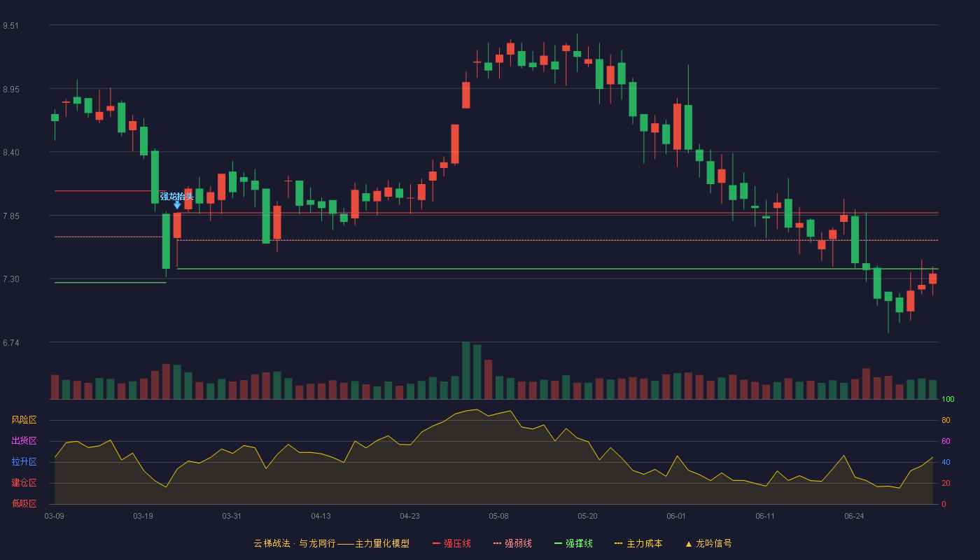Click the 03-09 date label
The height and width of the screenshot is (560, 980).
click(54, 516)
